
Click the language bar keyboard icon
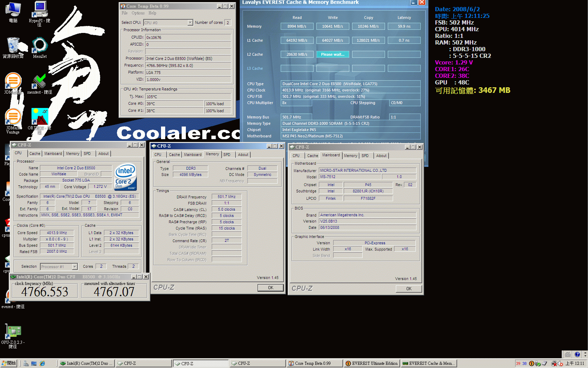pos(568,354)
